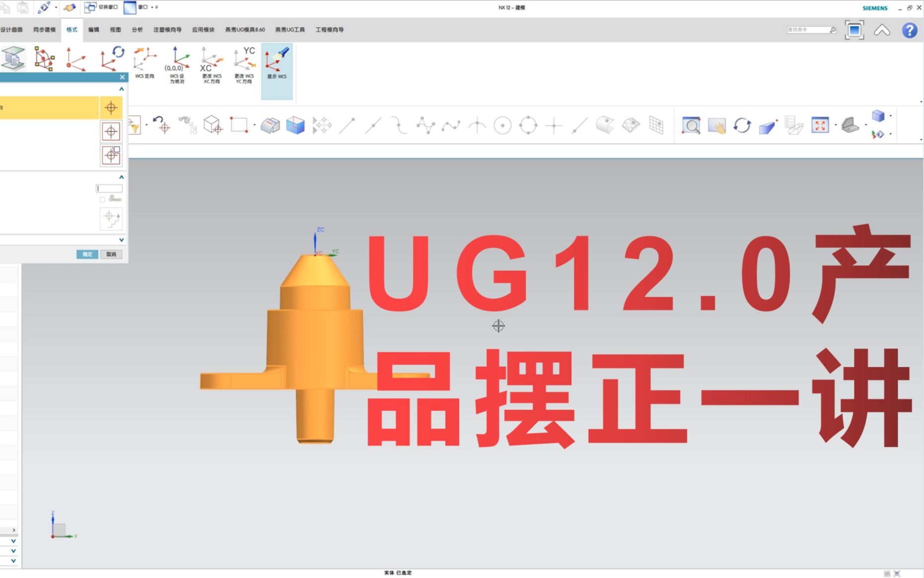Open NX help via question mark icon
This screenshot has height=578, width=924.
(910, 30)
